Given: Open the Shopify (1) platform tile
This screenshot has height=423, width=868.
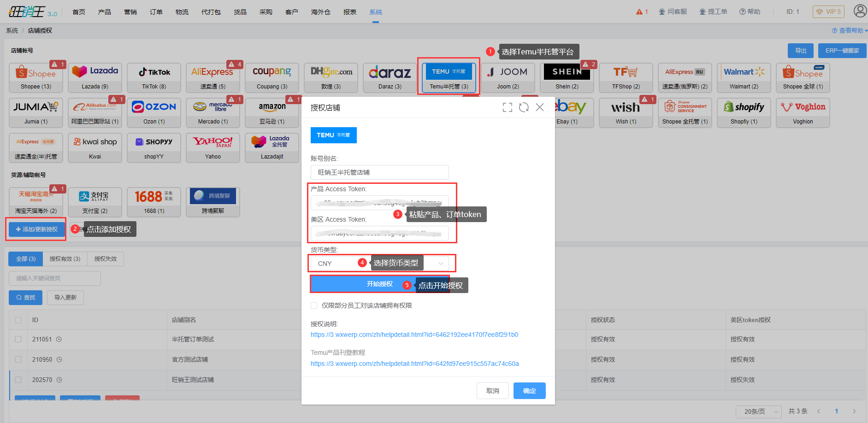Looking at the screenshot, I should (744, 112).
